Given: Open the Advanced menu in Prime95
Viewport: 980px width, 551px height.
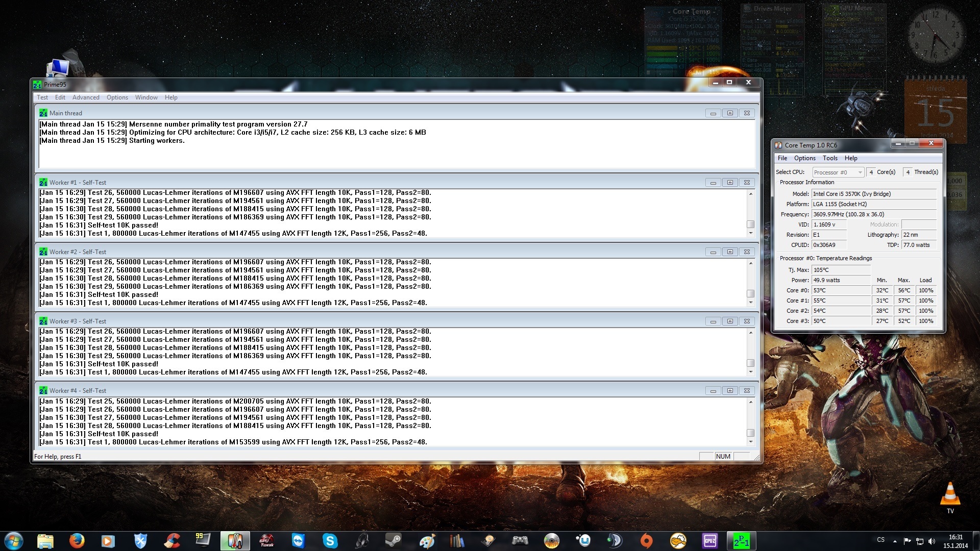Looking at the screenshot, I should point(86,97).
